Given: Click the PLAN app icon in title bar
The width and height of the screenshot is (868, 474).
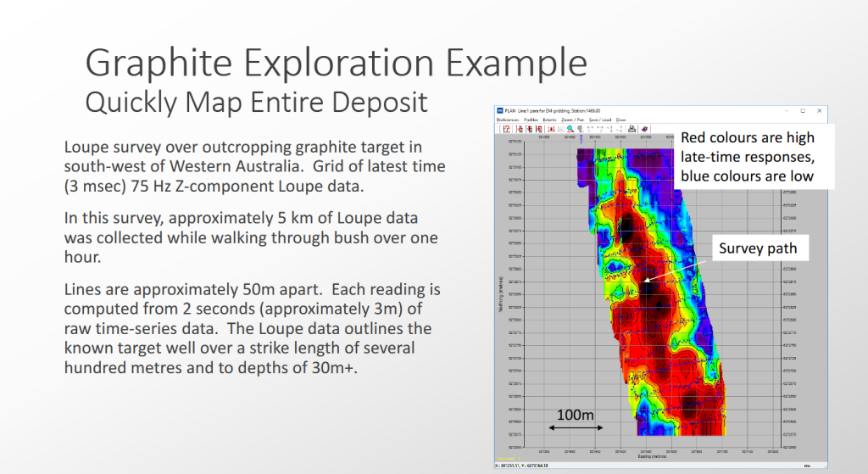Looking at the screenshot, I should click(x=500, y=111).
